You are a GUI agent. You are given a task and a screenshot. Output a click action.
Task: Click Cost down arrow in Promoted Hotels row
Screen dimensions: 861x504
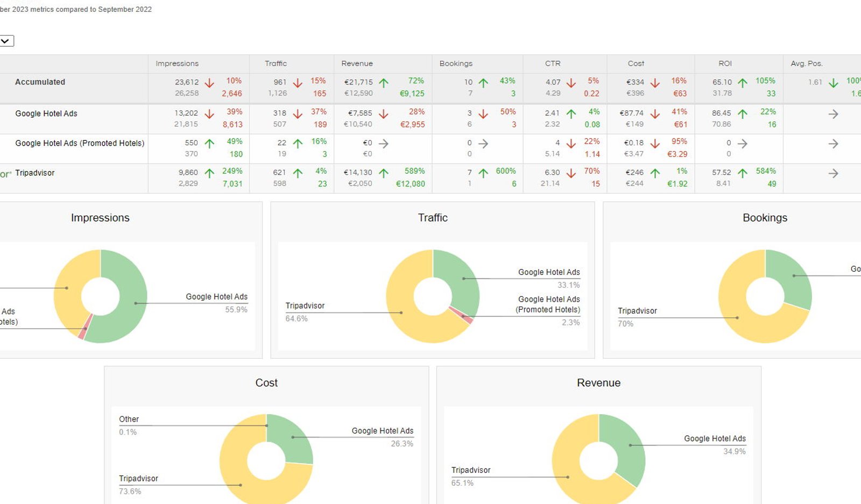coord(655,144)
